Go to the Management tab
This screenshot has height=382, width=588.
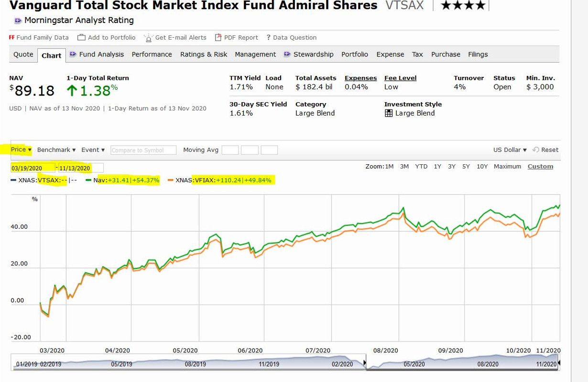[x=255, y=54]
